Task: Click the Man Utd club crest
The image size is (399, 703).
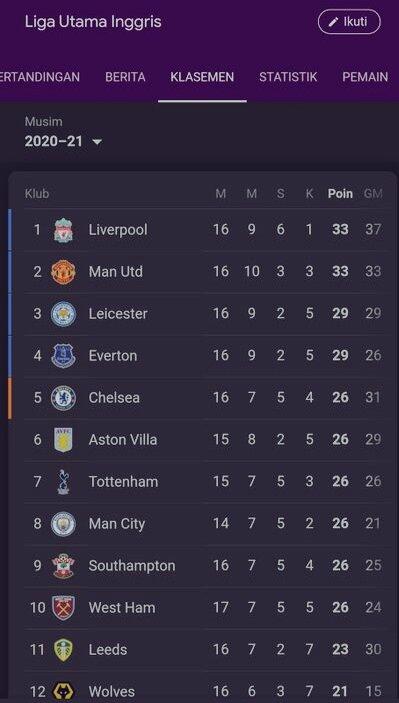Action: click(x=63, y=272)
